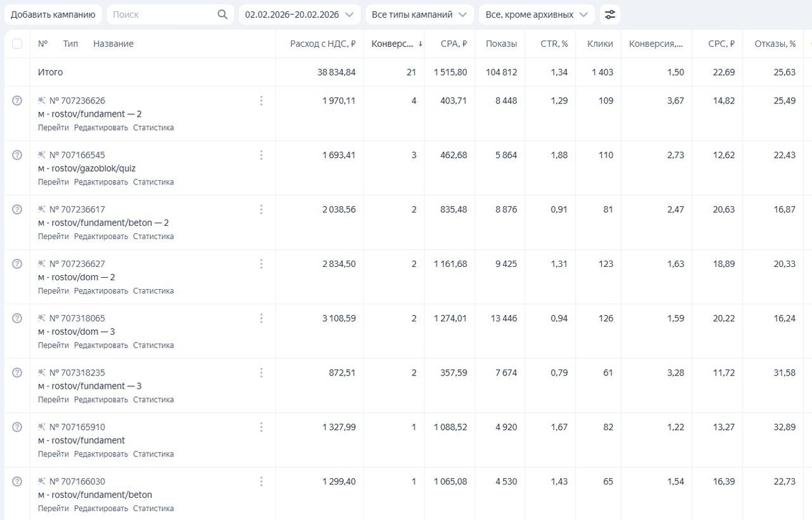Image resolution: width=812 pixels, height=520 pixels.
Task: Open the 'Все типы кампаний' dropdown
Action: (x=419, y=15)
